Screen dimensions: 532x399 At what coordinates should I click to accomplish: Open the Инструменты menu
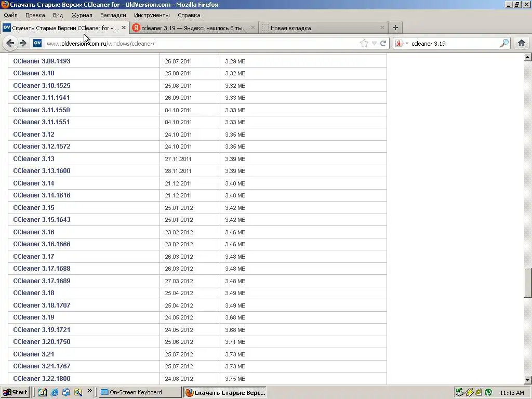pos(152,15)
